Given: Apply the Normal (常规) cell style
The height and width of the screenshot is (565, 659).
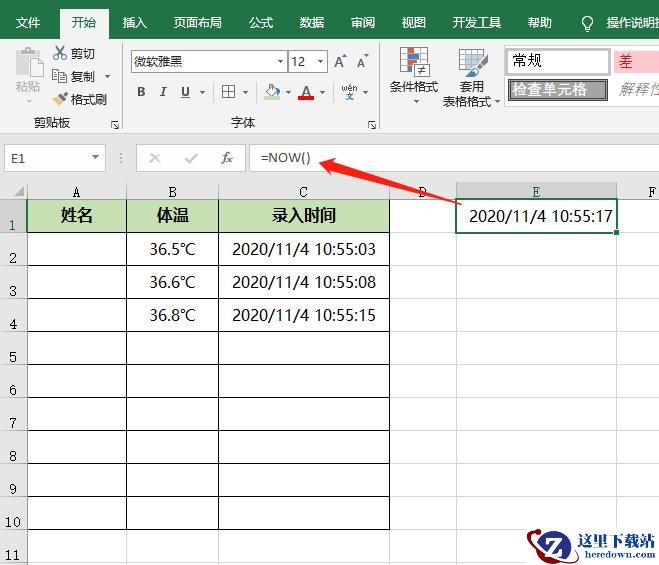Looking at the screenshot, I should point(558,62).
